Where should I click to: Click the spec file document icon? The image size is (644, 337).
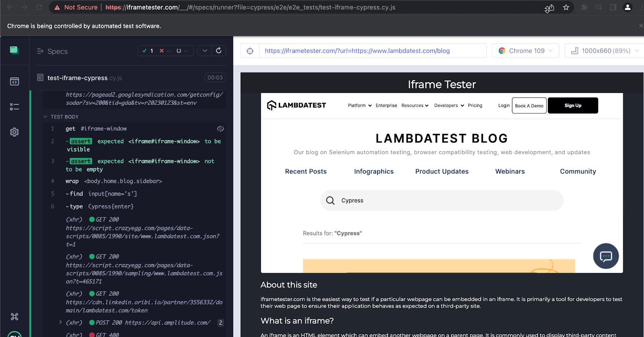coord(40,77)
